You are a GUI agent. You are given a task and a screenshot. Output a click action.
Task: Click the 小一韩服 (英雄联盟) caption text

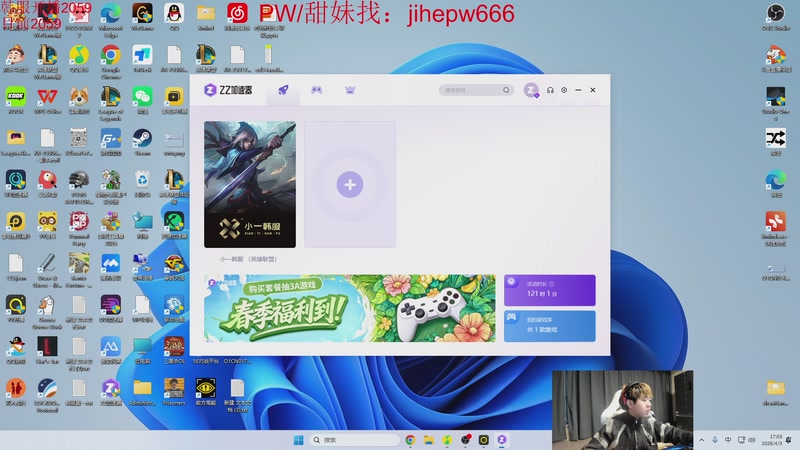248,259
